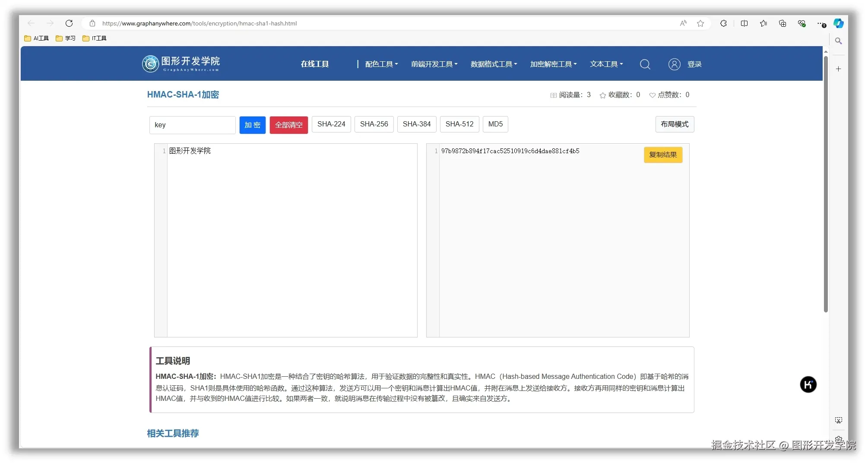Select the 在线工具 menu item

[x=314, y=64]
